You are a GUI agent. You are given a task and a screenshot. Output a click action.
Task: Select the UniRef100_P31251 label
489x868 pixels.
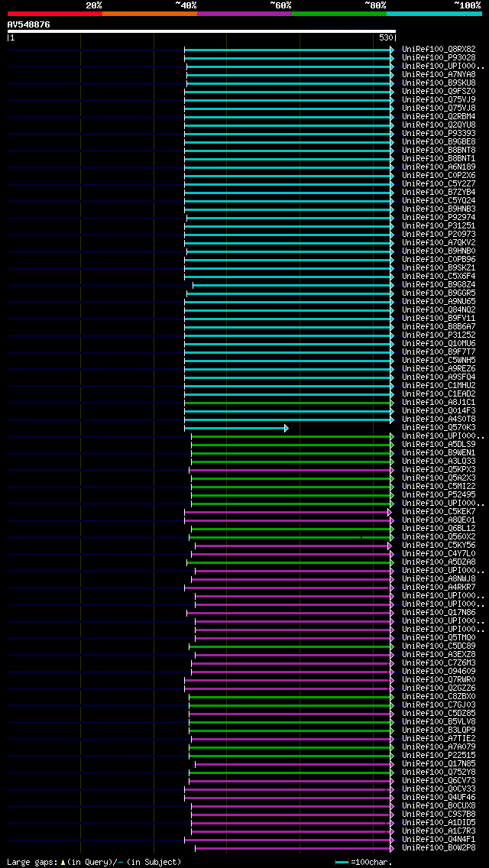click(x=439, y=226)
